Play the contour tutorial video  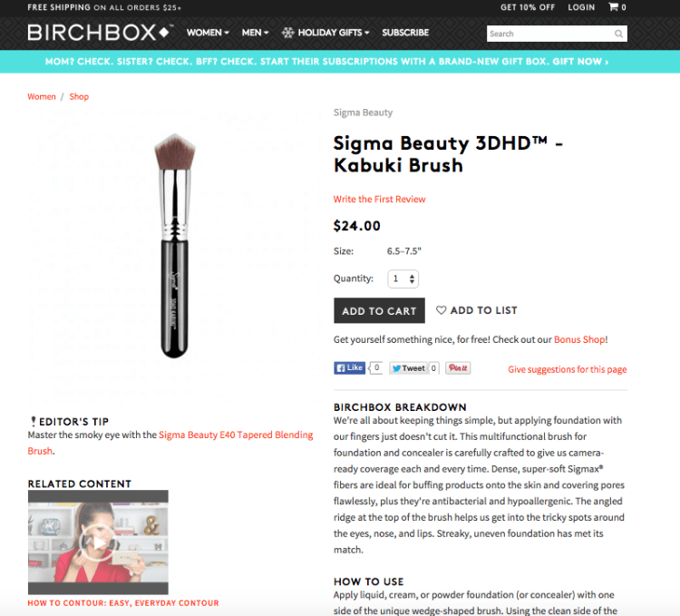coord(98,543)
